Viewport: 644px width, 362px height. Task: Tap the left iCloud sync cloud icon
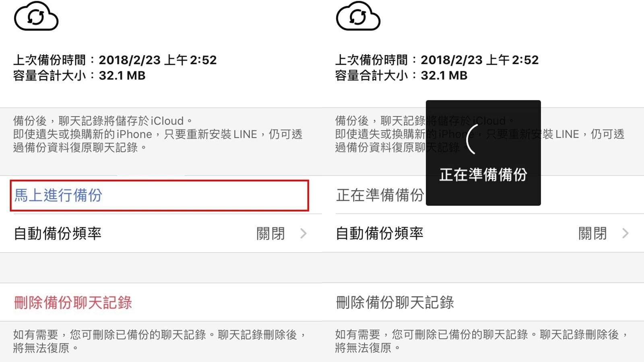click(x=36, y=16)
